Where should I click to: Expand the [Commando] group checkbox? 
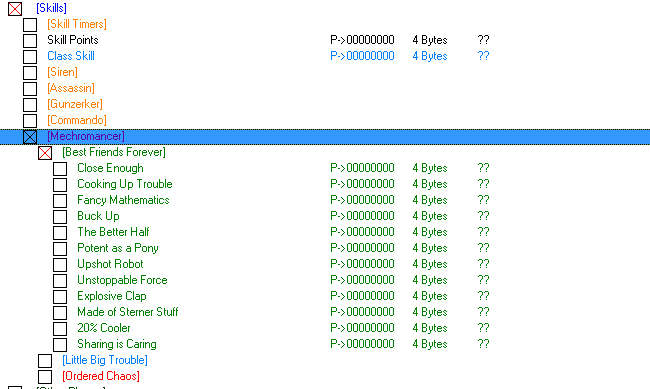coord(30,121)
